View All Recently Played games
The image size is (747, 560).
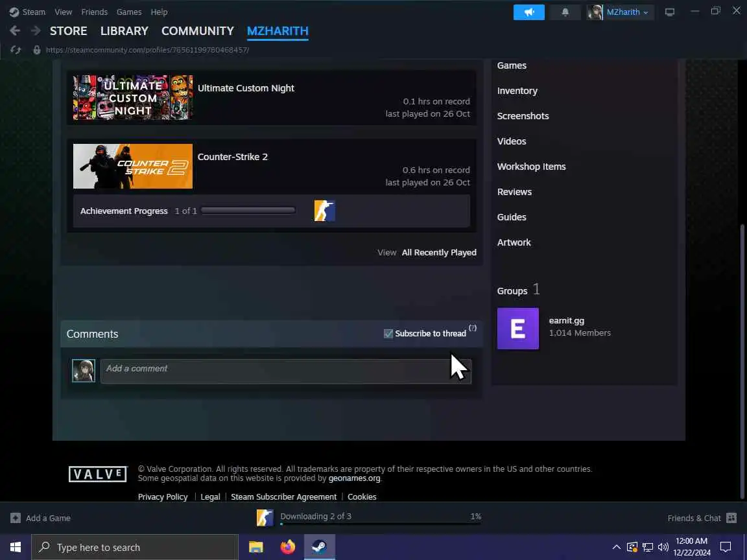coord(439,252)
